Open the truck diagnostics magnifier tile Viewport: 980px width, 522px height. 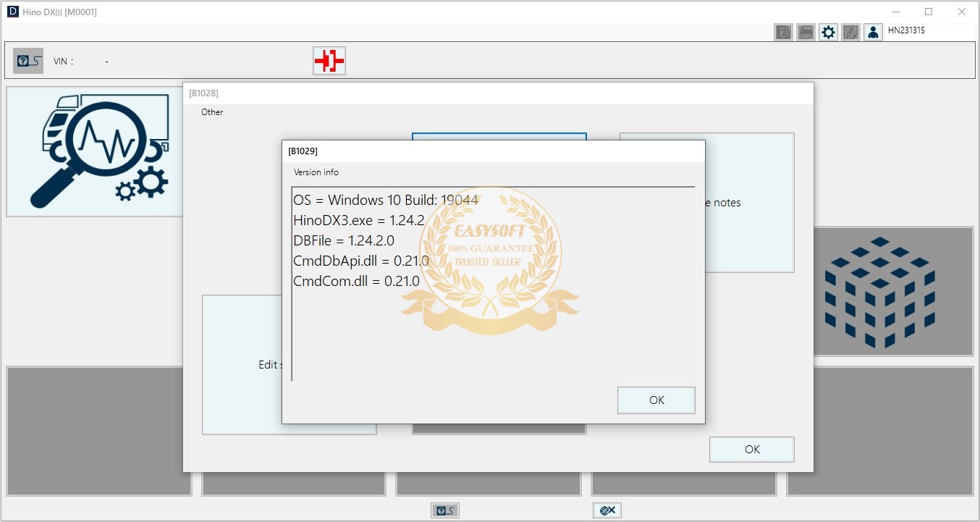(x=94, y=151)
